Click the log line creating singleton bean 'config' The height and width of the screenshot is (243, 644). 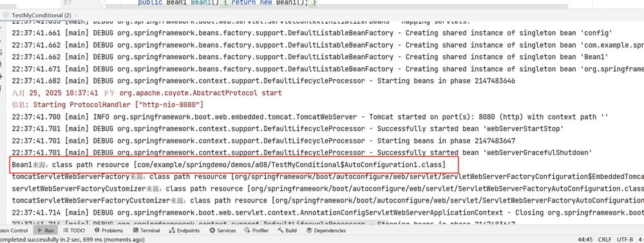[312, 33]
